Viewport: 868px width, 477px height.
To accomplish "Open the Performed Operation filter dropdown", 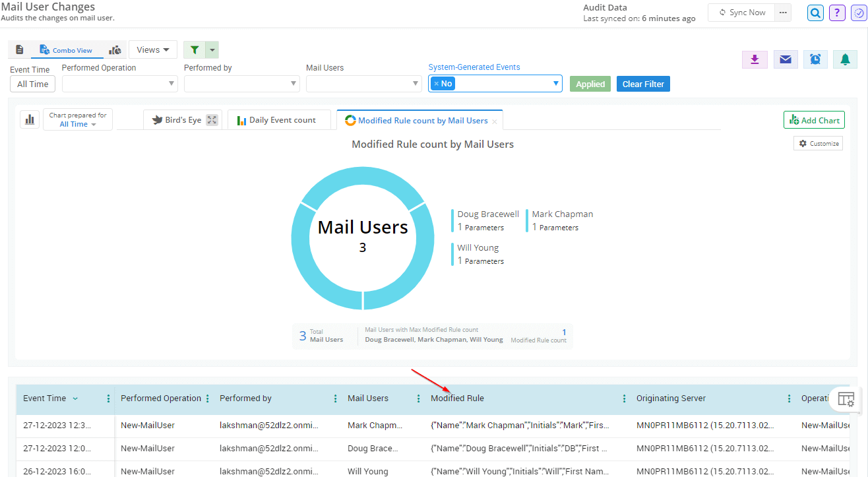I will click(x=119, y=83).
